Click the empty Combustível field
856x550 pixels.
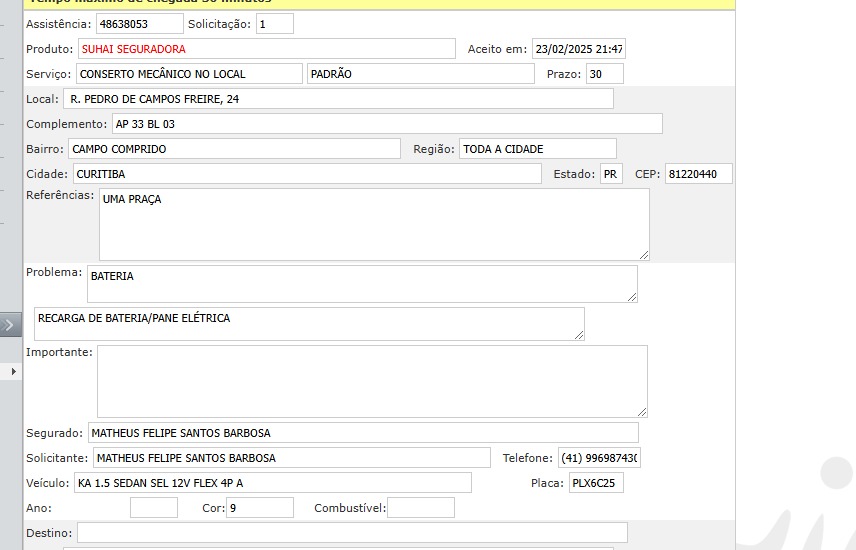(x=421, y=508)
